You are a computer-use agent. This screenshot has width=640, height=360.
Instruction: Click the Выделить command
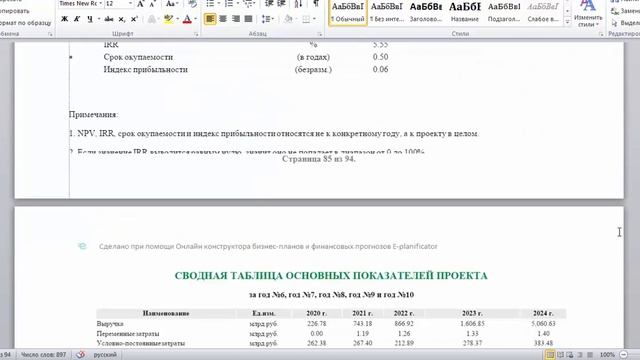(624, 23)
